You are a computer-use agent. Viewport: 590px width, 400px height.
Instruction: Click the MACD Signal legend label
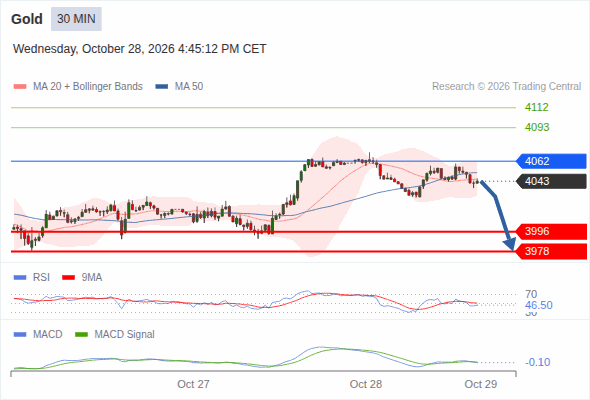(125, 335)
